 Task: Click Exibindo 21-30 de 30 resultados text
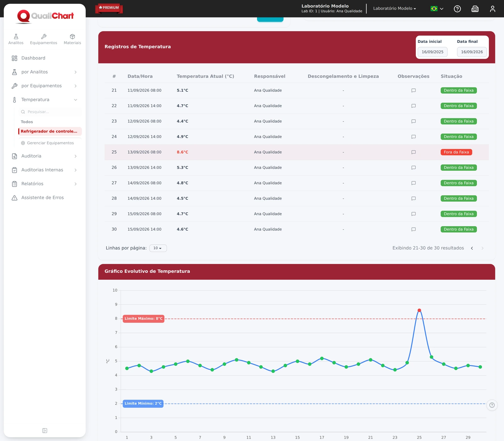(x=428, y=248)
